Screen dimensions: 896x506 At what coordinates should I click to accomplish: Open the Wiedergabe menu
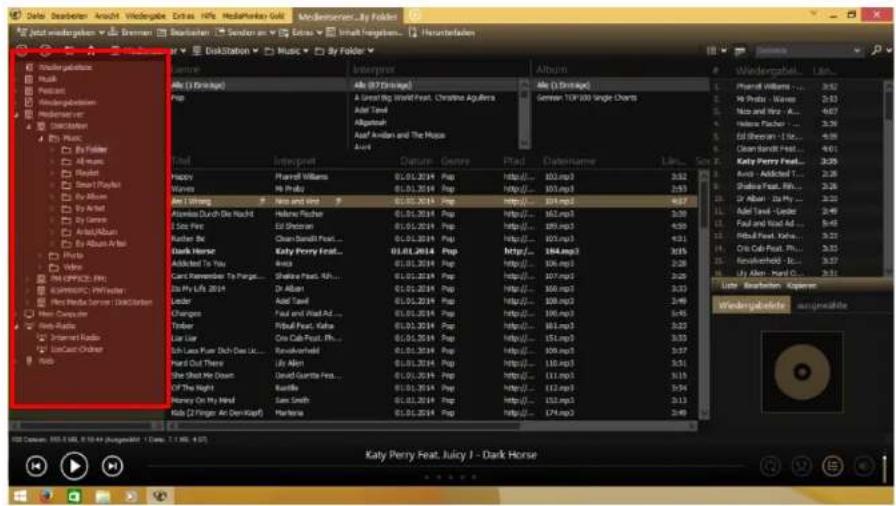[x=146, y=16]
